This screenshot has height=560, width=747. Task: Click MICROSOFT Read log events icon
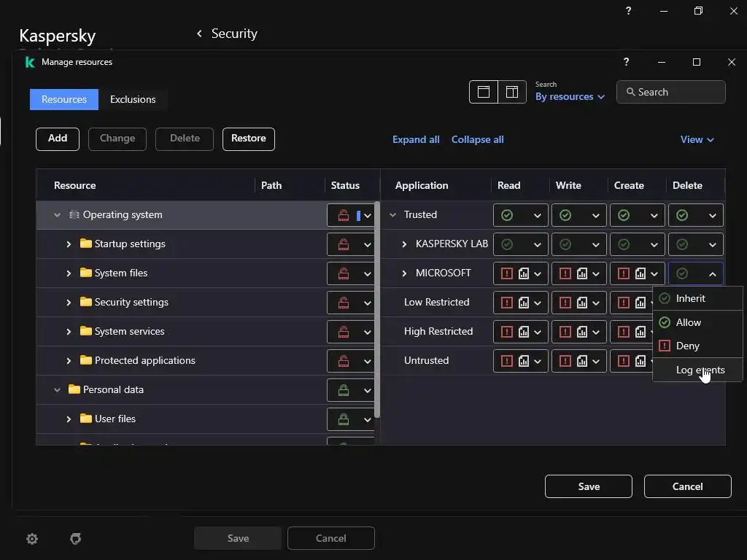[x=524, y=273]
